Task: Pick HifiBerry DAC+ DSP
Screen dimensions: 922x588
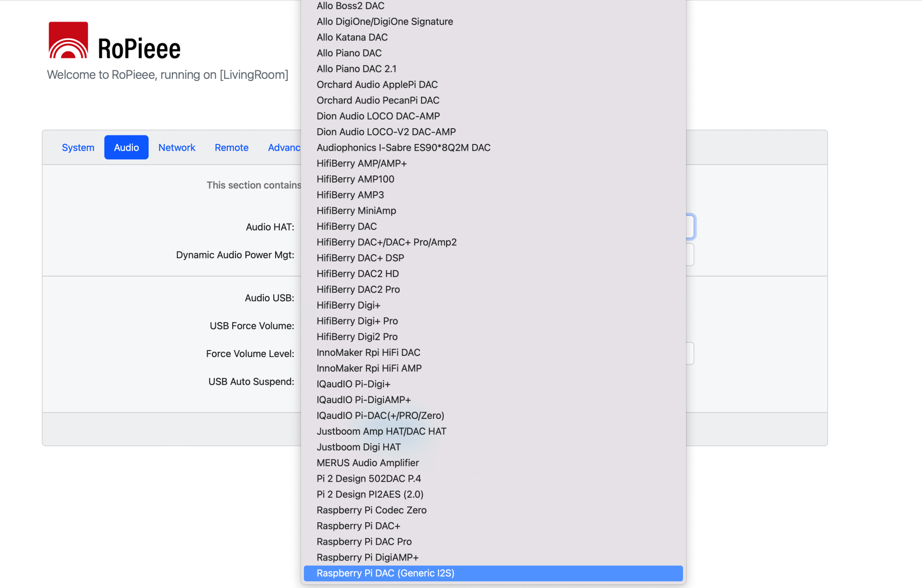Action: coord(493,258)
